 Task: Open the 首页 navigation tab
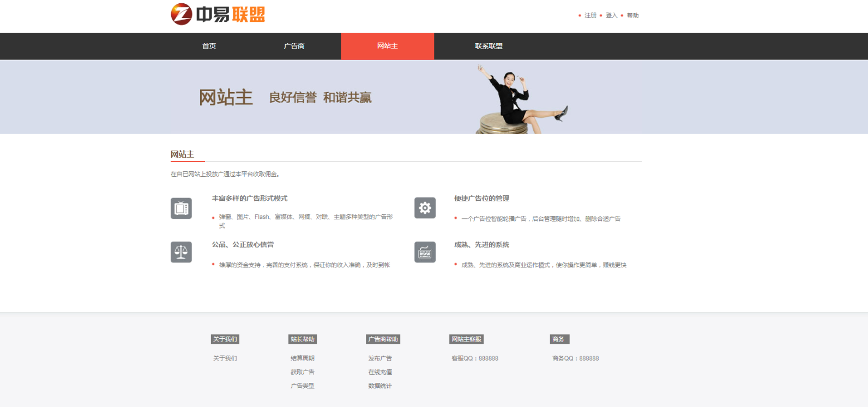point(209,46)
